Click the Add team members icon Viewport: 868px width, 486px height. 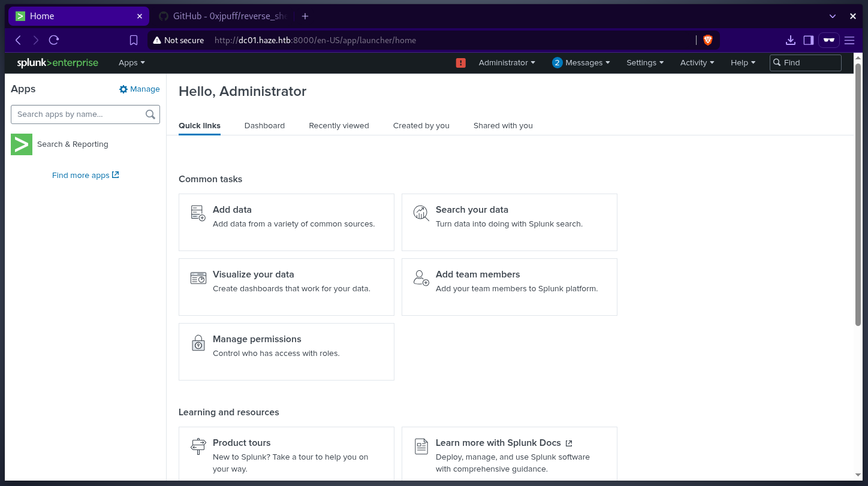(x=421, y=278)
